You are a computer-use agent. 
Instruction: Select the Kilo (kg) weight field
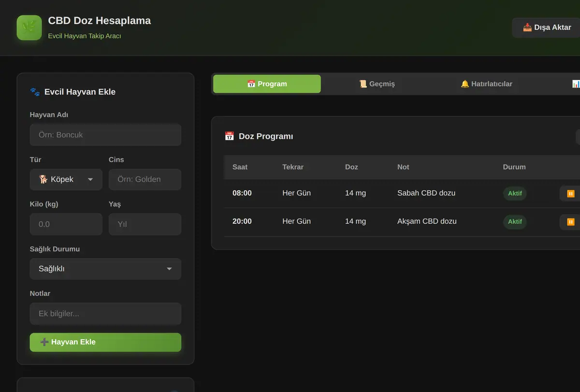pyautogui.click(x=66, y=224)
